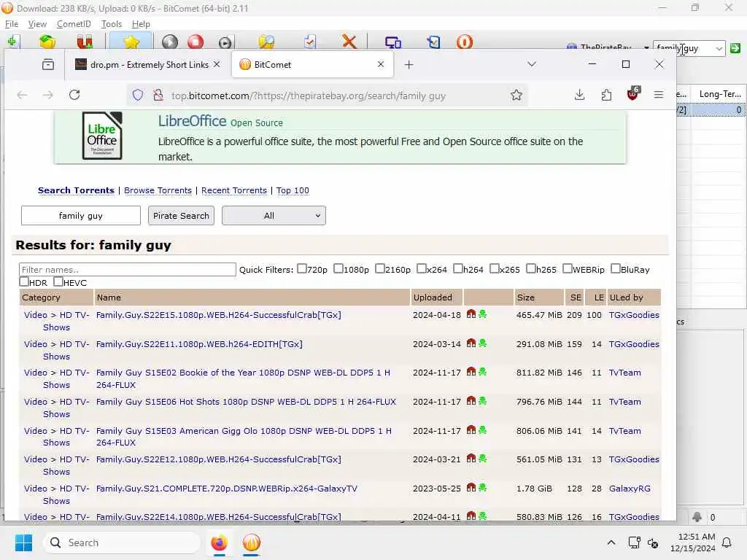Toggle the BluRay quick filter
747x560 pixels.
615,268
